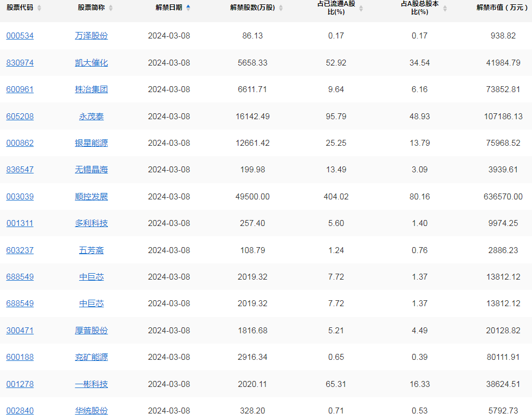The image size is (532, 420).
Task: Open 厚普股份 stock link
Action: click(x=91, y=331)
